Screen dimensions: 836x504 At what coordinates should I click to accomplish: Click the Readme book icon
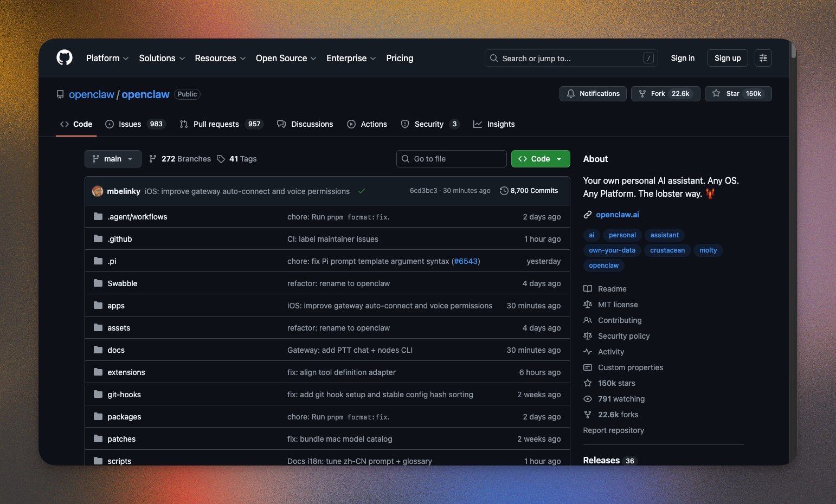tap(588, 288)
